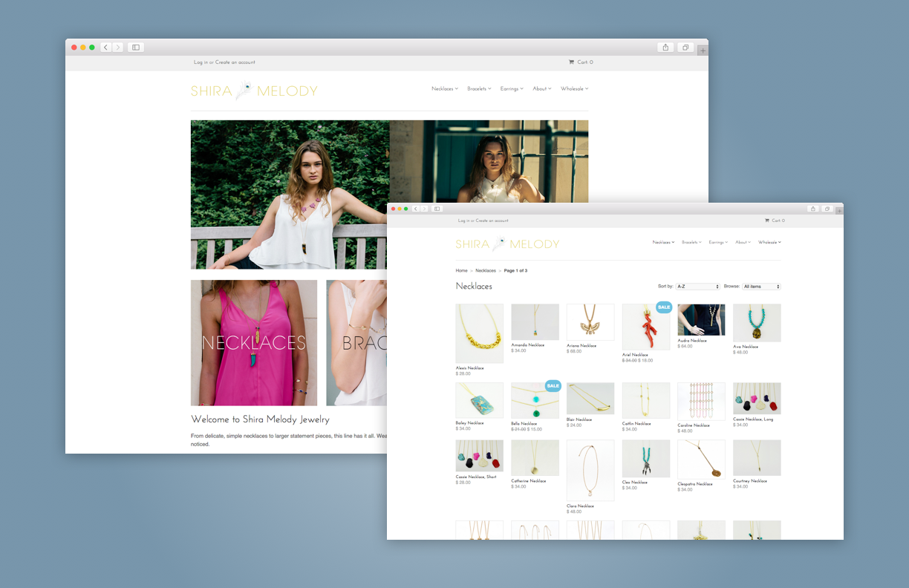Open the Ariel Necklace product with the SALE badge
The image size is (909, 588).
tap(645, 327)
